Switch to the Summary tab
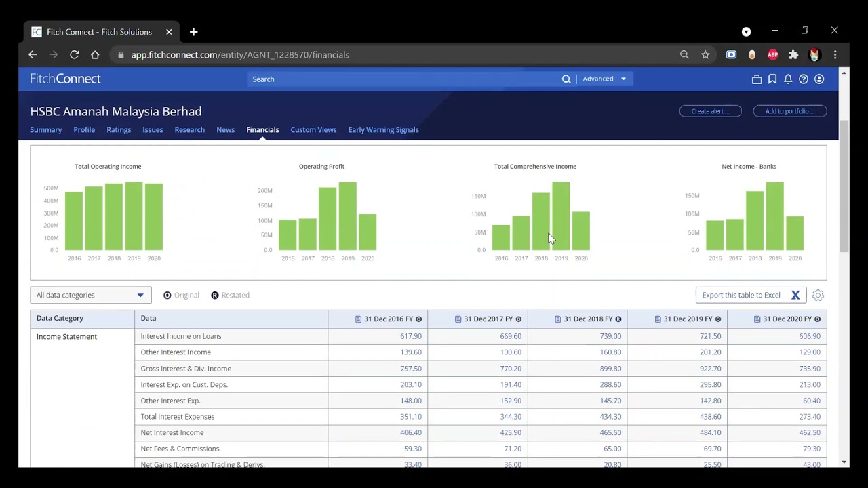868x488 pixels. (x=46, y=130)
